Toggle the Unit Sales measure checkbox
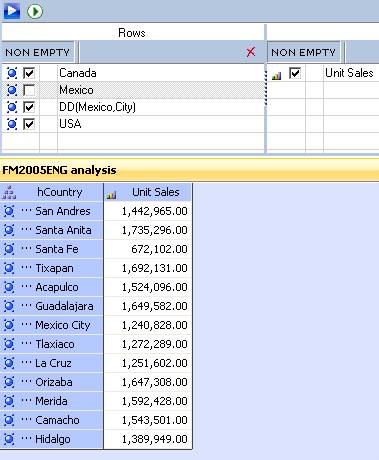This screenshot has width=379, height=460. [295, 73]
